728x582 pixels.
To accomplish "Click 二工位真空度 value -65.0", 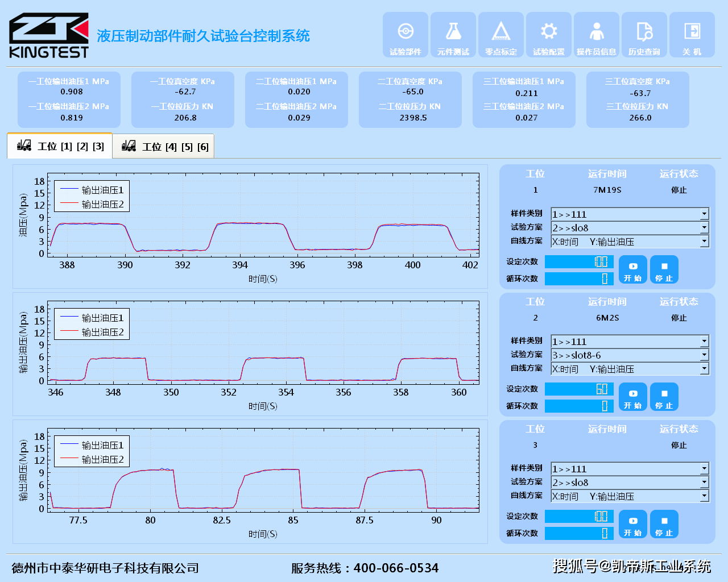I will pyautogui.click(x=413, y=92).
